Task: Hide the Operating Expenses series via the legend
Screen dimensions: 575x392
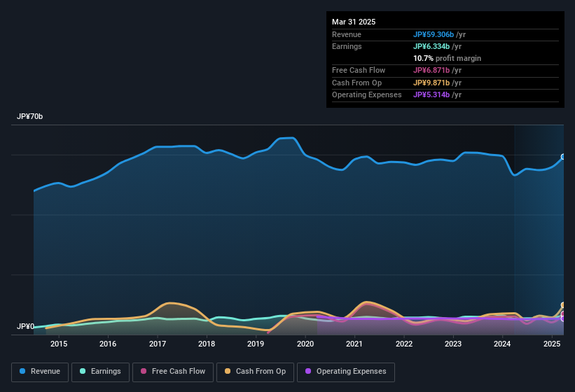Action: 345,372
